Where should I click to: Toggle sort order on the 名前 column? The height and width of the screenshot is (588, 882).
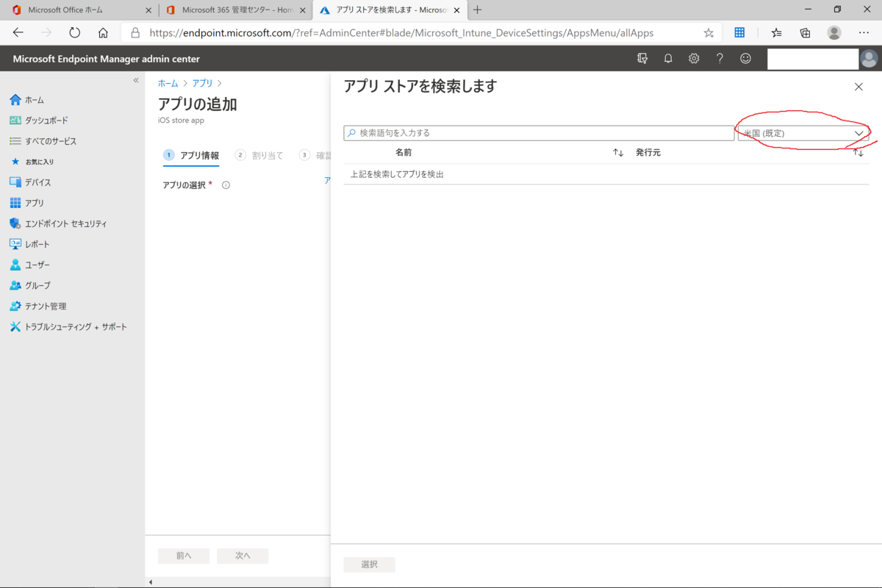(617, 152)
